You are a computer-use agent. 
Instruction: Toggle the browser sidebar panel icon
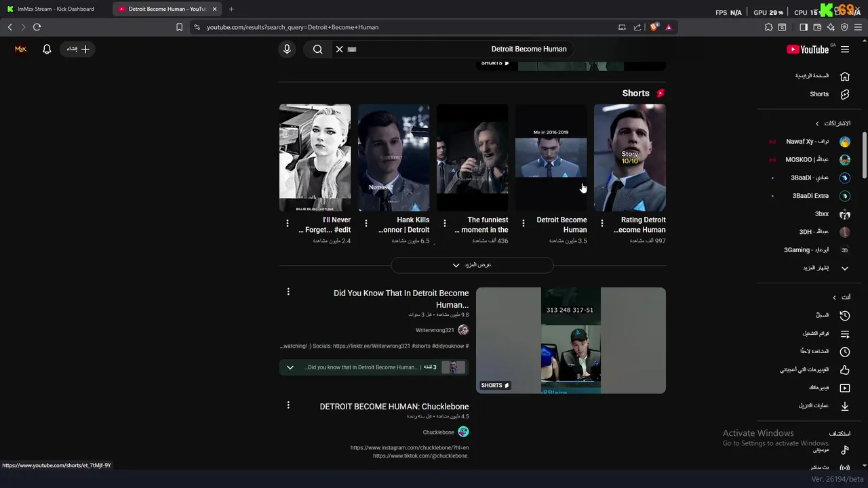click(x=804, y=27)
